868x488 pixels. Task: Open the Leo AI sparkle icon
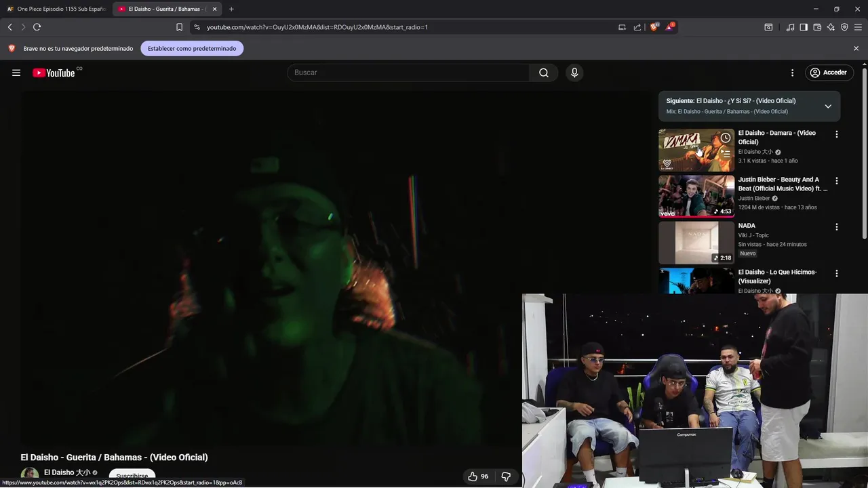click(x=831, y=27)
